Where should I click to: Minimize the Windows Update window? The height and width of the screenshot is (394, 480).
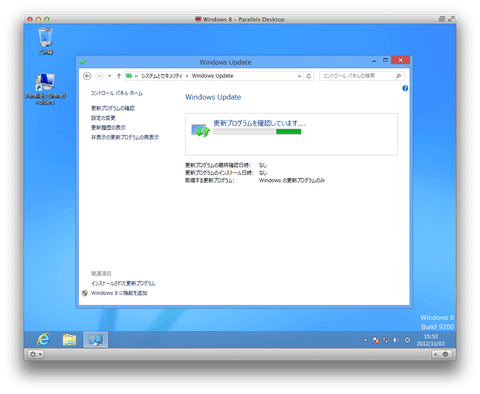[374, 61]
